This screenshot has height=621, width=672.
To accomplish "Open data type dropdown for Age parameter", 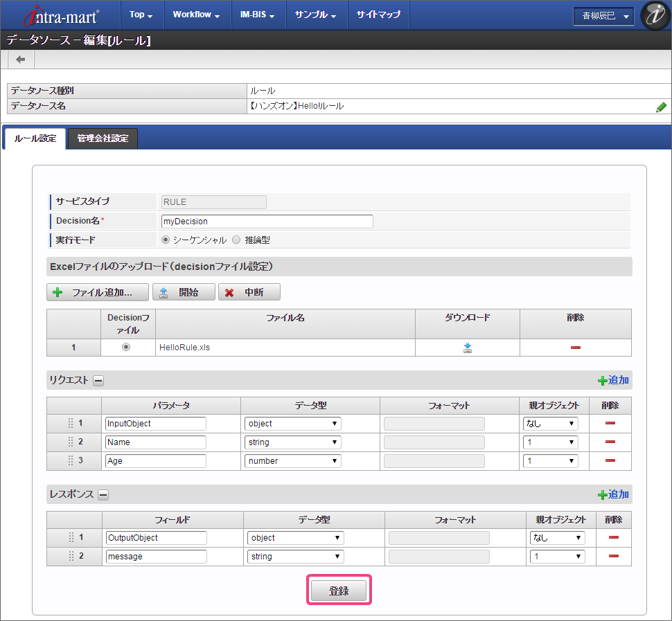I will (x=292, y=460).
